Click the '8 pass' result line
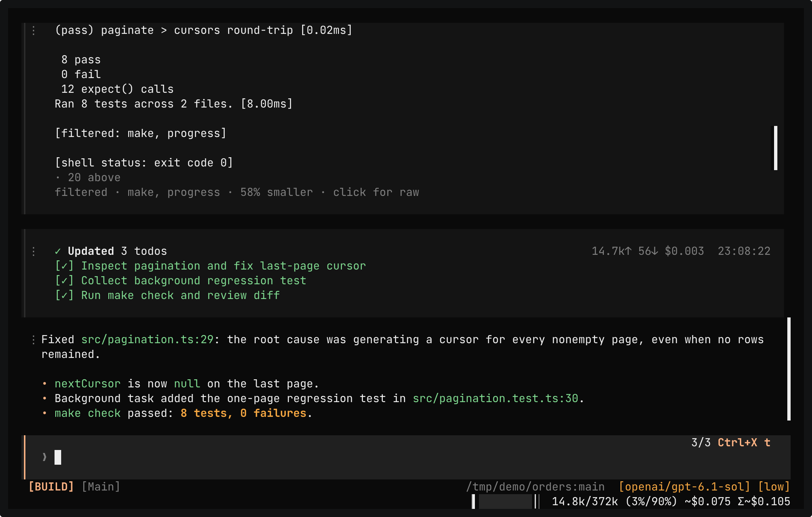 pyautogui.click(x=81, y=60)
